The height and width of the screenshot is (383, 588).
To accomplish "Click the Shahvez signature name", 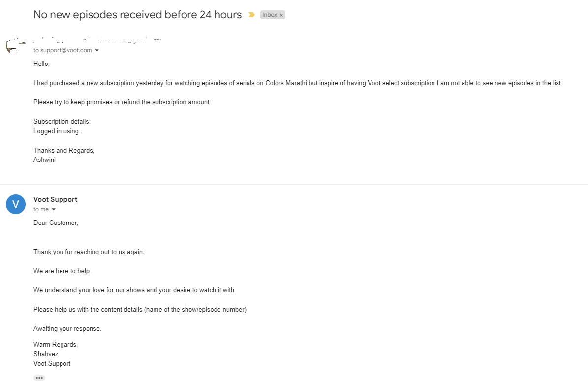I will click(46, 354).
